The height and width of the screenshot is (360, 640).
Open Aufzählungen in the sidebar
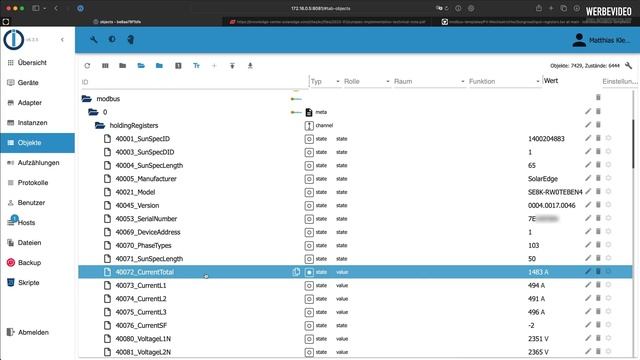pyautogui.click(x=38, y=162)
